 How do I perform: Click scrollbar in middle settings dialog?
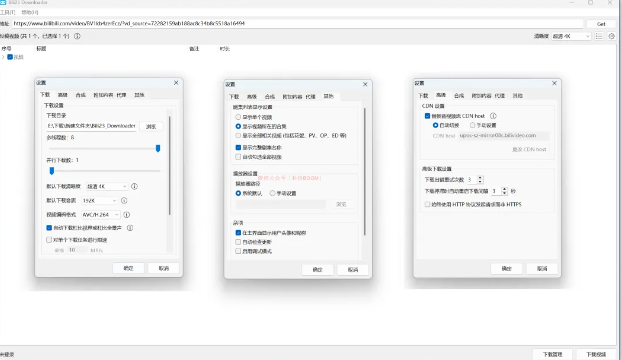click(365, 171)
